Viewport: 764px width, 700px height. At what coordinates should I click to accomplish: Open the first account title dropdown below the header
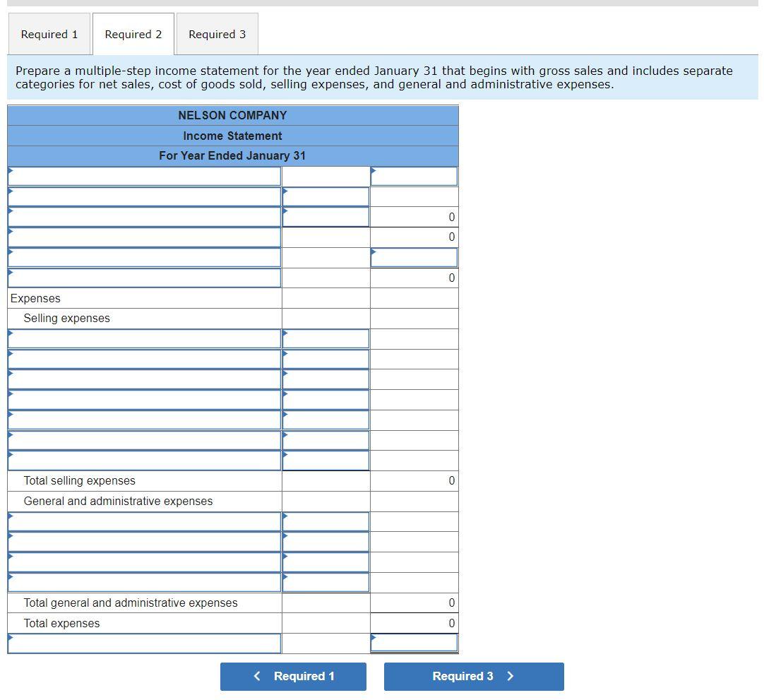pyautogui.click(x=144, y=176)
